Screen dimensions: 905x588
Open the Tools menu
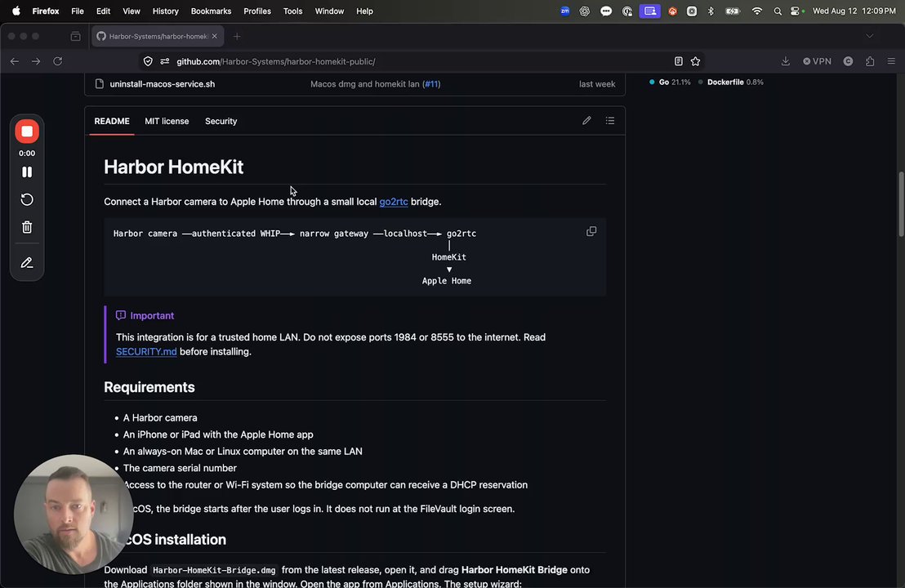click(x=292, y=11)
